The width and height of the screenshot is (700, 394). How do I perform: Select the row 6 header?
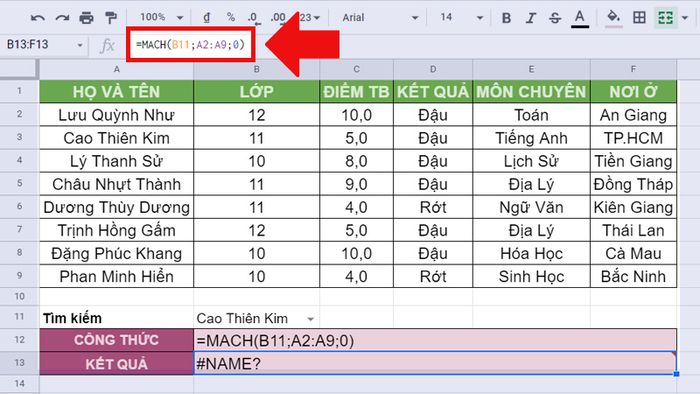click(19, 207)
